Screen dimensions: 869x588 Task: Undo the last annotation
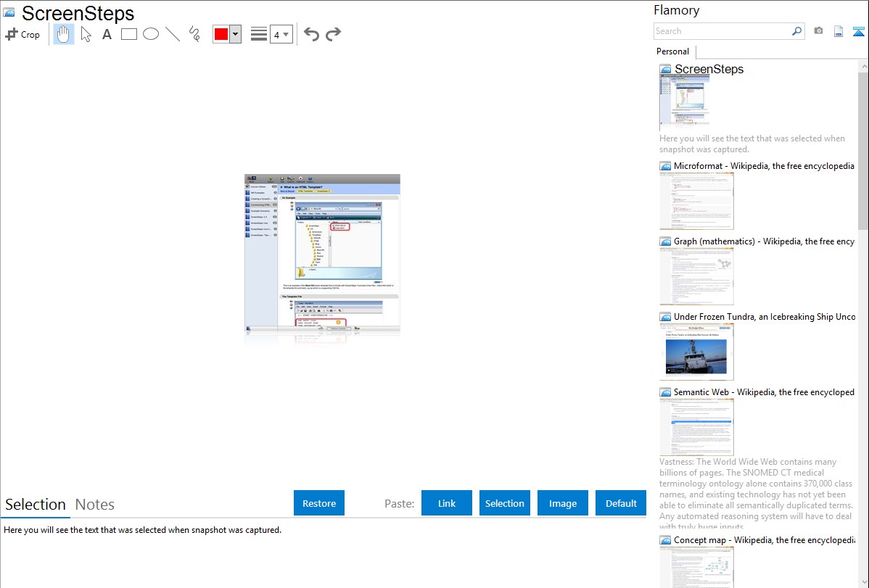(311, 34)
